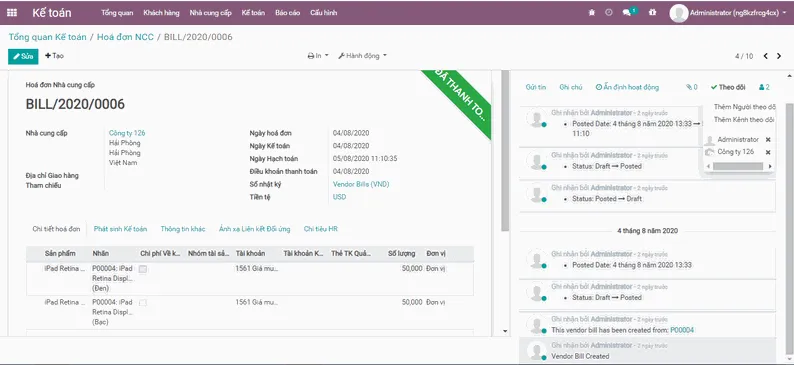
Task: Open Khách hàng menu
Action: [161, 13]
